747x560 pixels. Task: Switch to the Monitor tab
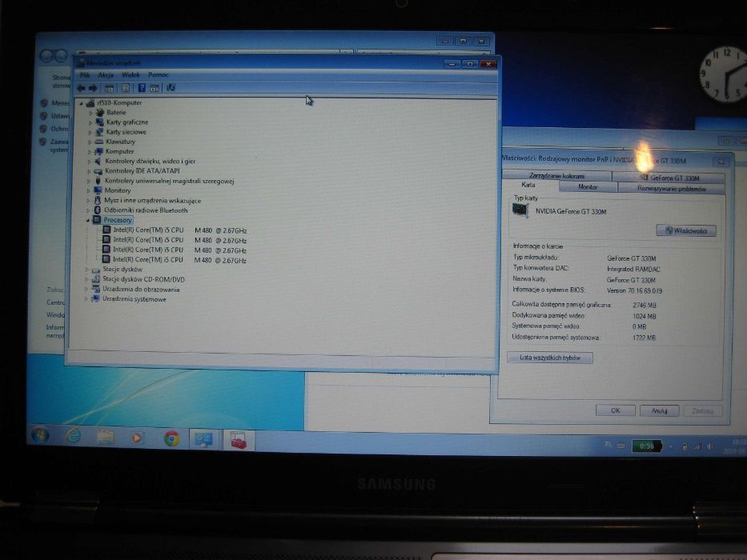[x=588, y=187]
